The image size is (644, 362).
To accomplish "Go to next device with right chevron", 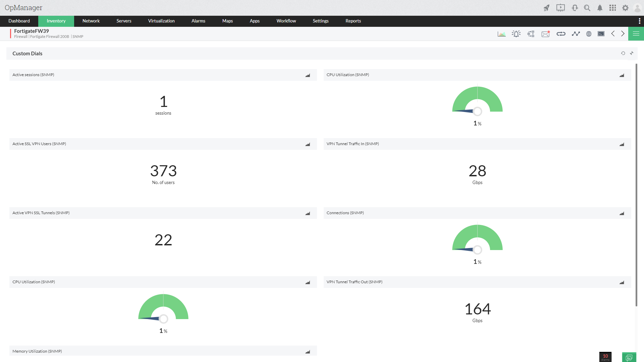I will (x=623, y=34).
